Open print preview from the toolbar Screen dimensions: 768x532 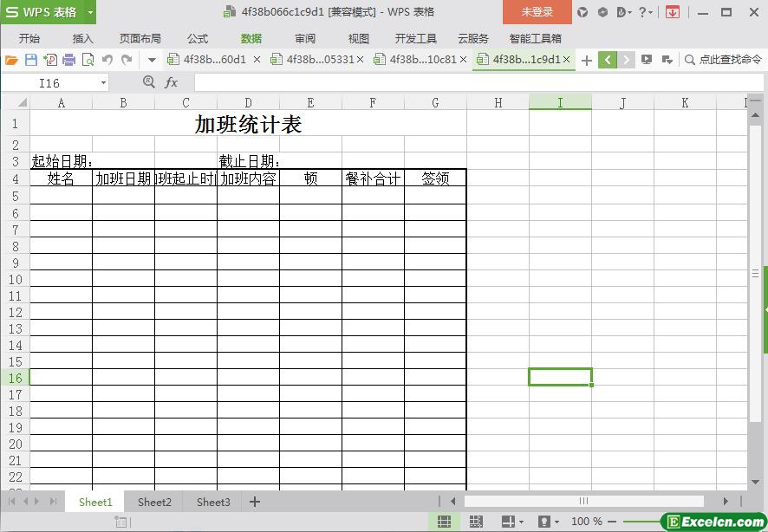coord(88,60)
